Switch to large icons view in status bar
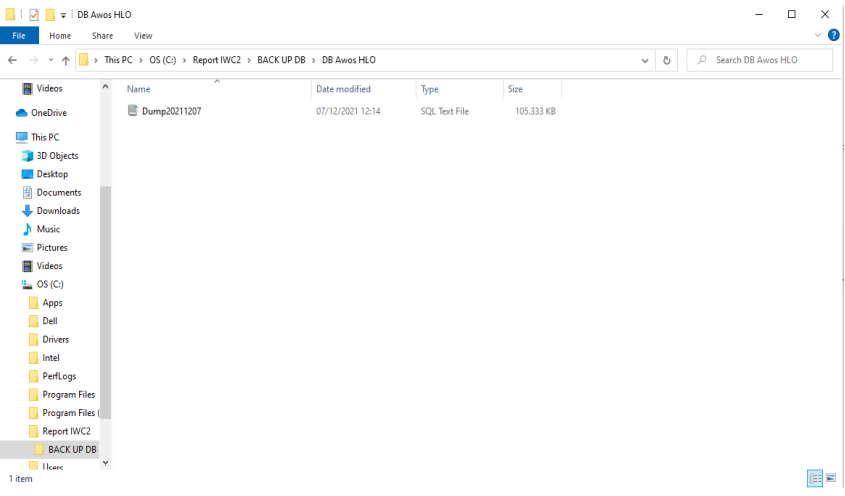The width and height of the screenshot is (845, 496). 831,479
